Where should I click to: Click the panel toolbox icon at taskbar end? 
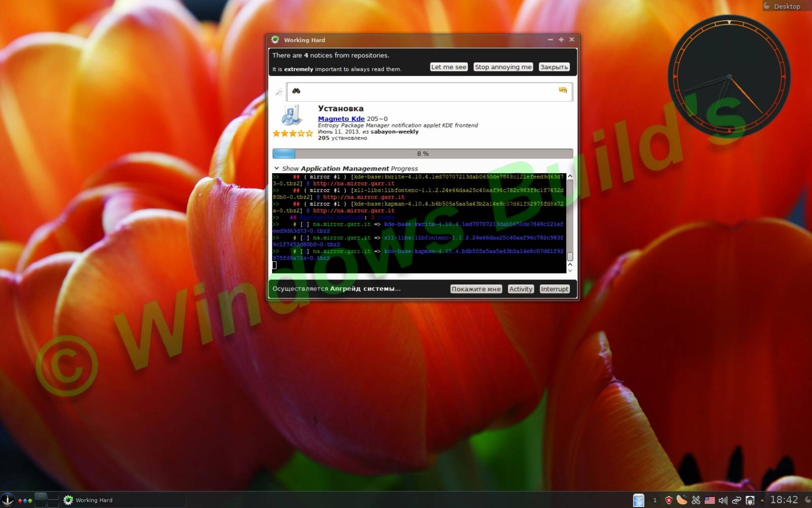tap(807, 500)
